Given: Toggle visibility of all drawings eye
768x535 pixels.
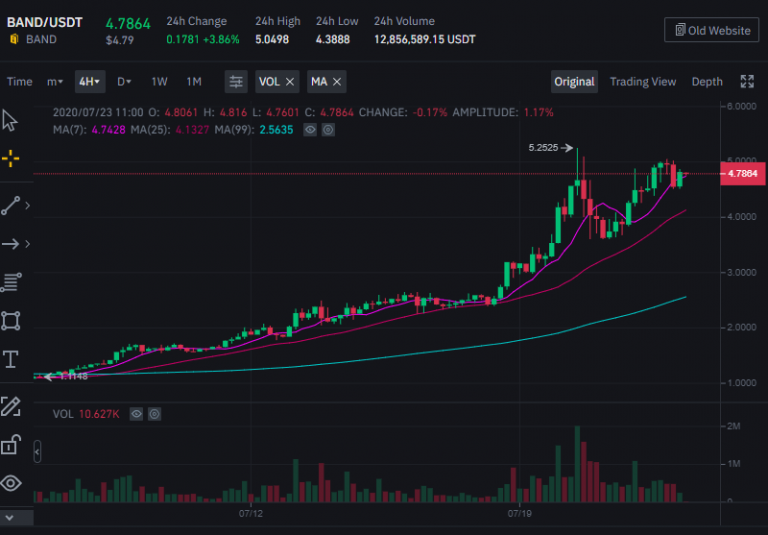Looking at the screenshot, I should click(x=11, y=484).
